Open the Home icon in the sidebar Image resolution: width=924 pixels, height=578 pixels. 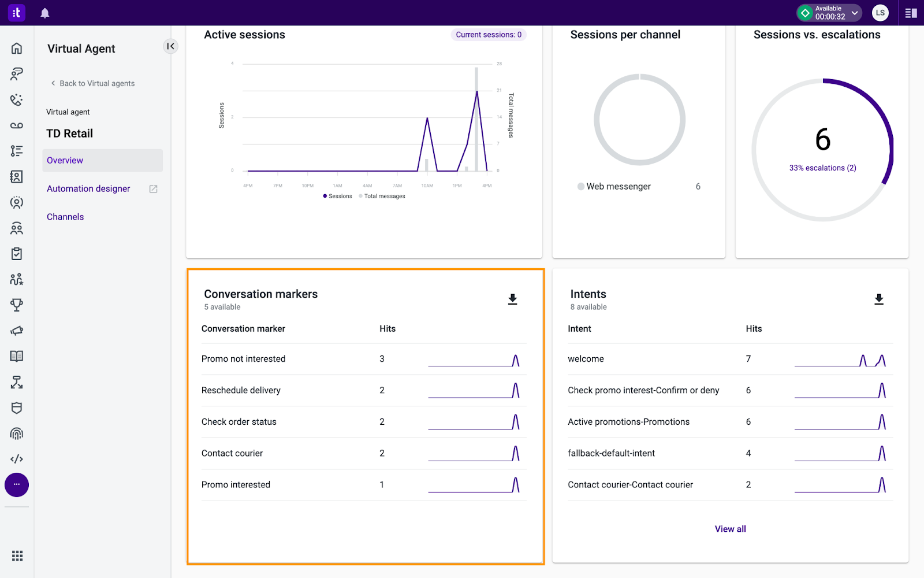pyautogui.click(x=17, y=49)
